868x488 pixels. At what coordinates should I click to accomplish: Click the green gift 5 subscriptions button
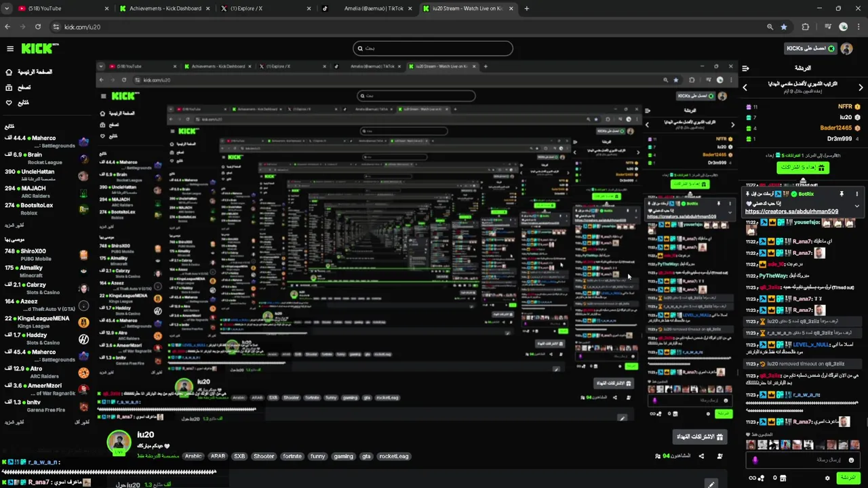pyautogui.click(x=802, y=167)
